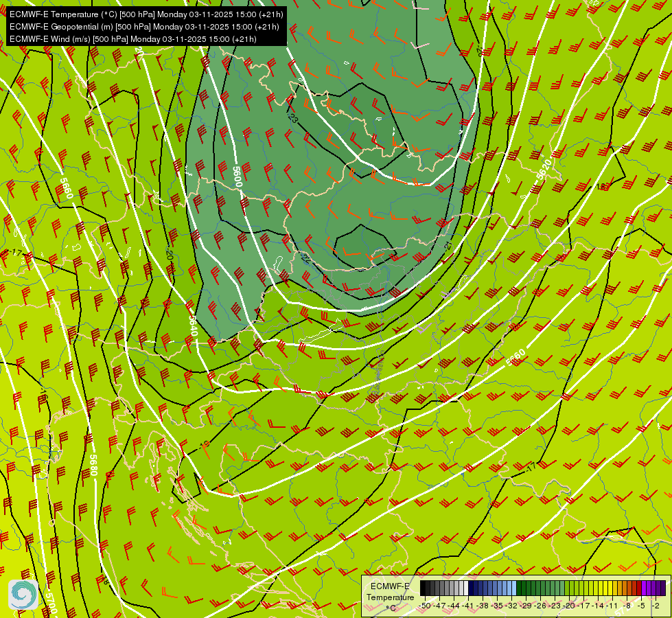Click the -38 legend scale value
Screen dimensions: 672x618
pyautogui.click(x=483, y=606)
